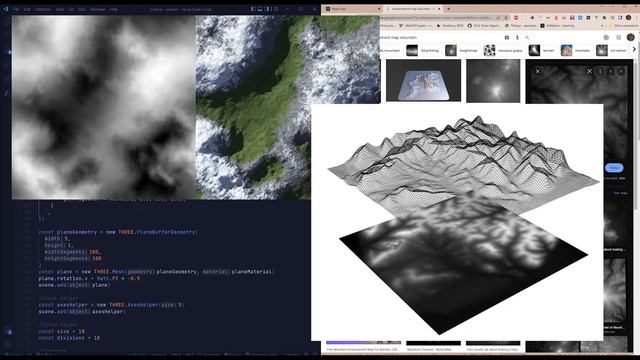
Task: Click the planeGeometry declaration code line
Action: click(x=118, y=232)
